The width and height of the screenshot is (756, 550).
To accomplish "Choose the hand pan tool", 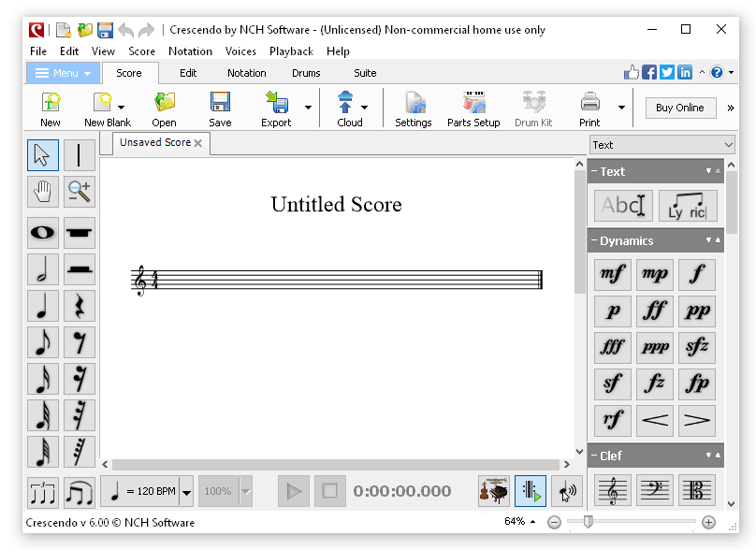I will point(43,192).
